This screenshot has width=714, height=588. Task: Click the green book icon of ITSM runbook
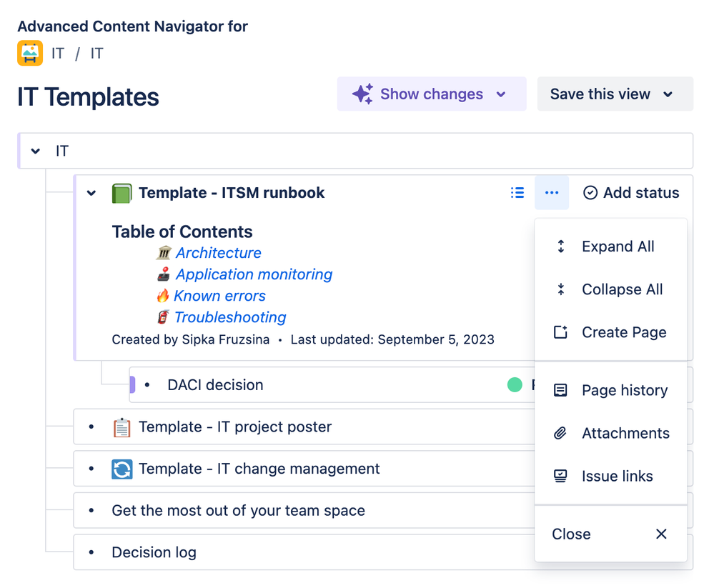coord(122,193)
